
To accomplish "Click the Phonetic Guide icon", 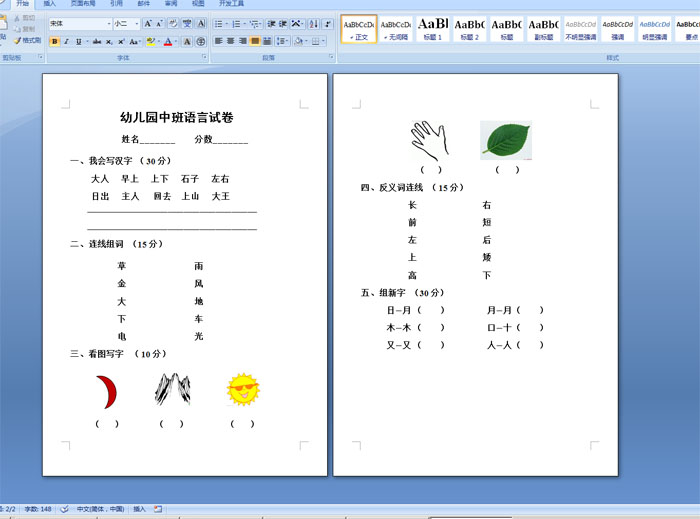I will pyautogui.click(x=187, y=24).
